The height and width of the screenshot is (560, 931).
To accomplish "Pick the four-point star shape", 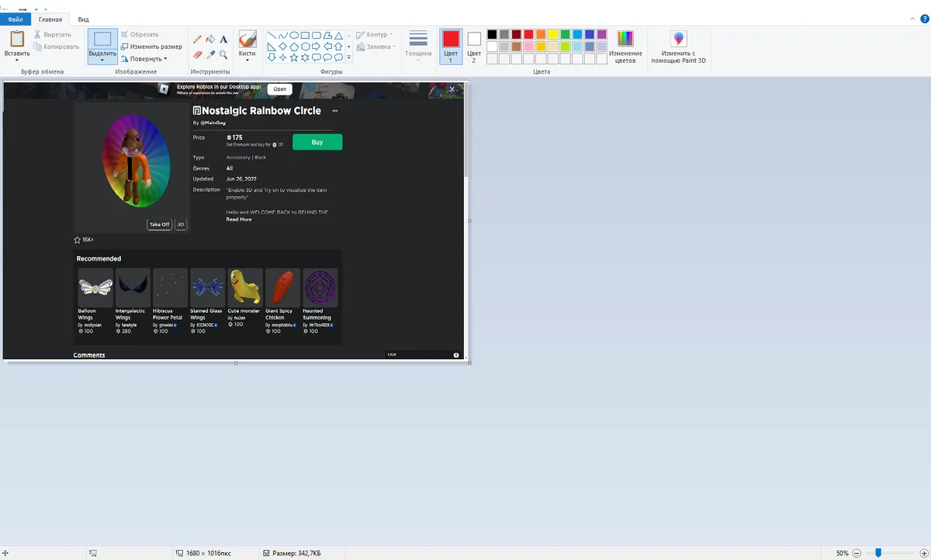I will (283, 57).
